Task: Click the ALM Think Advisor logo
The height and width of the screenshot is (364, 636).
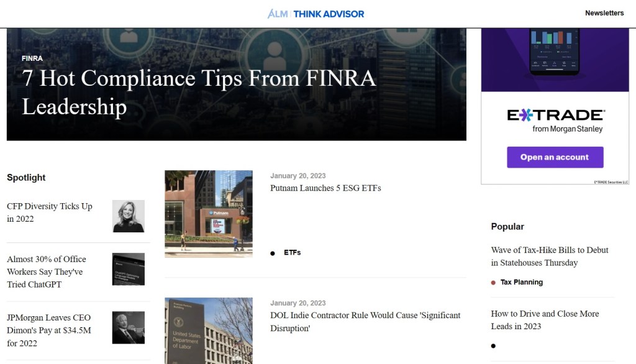Action: point(316,14)
